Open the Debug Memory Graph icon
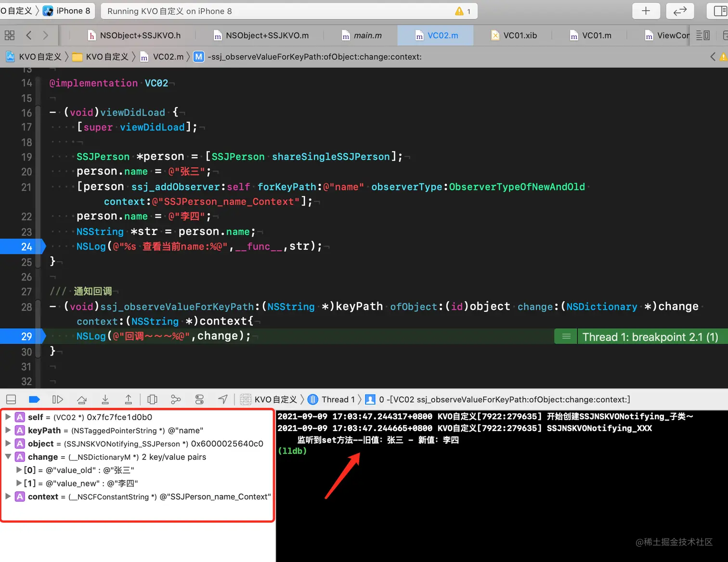Screen dimensions: 728x562 176,399
